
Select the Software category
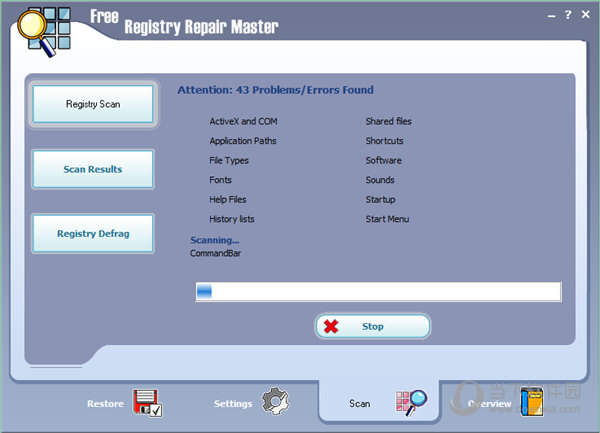pyautogui.click(x=383, y=160)
